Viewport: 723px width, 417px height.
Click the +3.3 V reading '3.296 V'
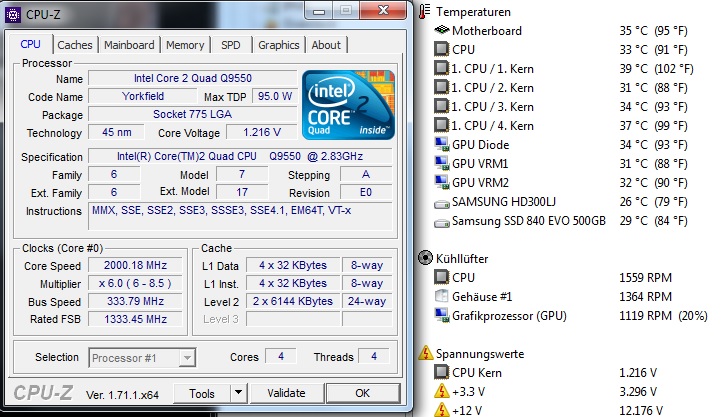[x=638, y=392]
